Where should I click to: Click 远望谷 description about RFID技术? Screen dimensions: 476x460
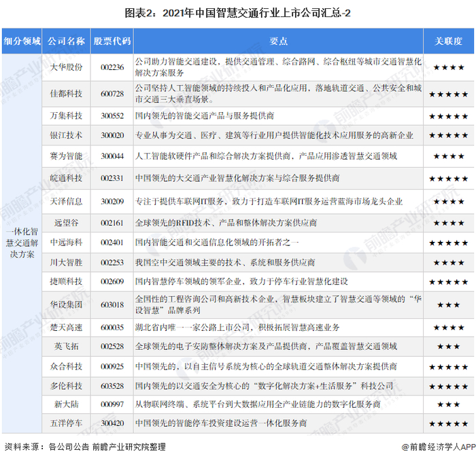coord(226,223)
